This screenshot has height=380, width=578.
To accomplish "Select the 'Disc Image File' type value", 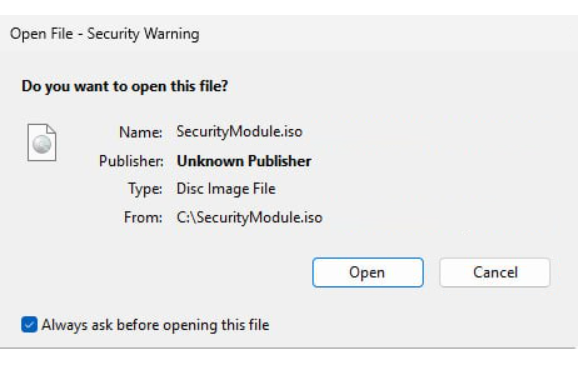I will (x=226, y=189).
